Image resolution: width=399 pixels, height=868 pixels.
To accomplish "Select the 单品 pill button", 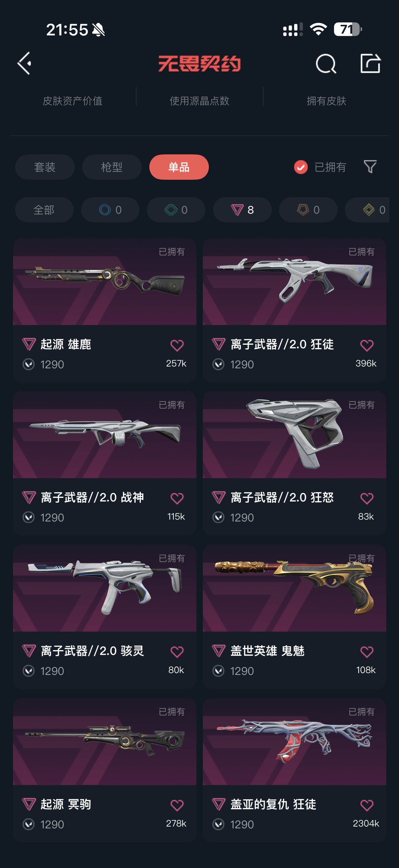I will (179, 167).
